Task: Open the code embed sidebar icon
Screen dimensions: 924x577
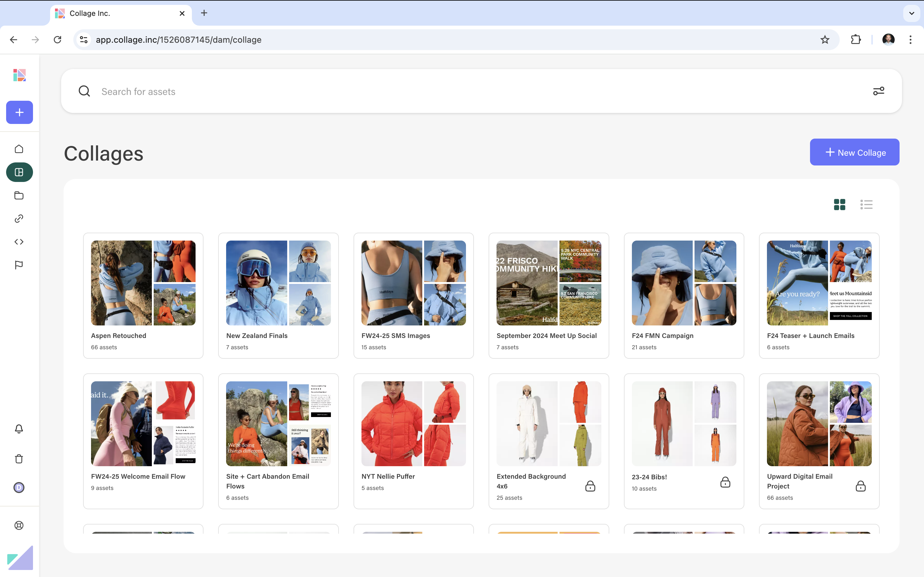Action: (x=19, y=241)
